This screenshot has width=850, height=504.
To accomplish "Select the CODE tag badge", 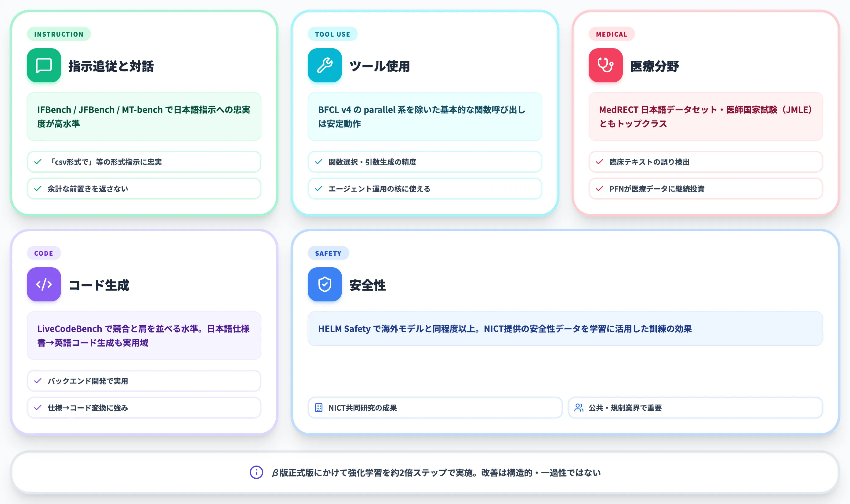I will pos(44,253).
